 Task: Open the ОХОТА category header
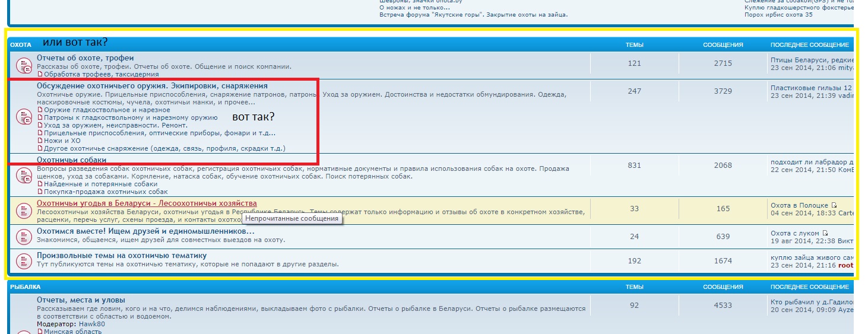tap(21, 45)
